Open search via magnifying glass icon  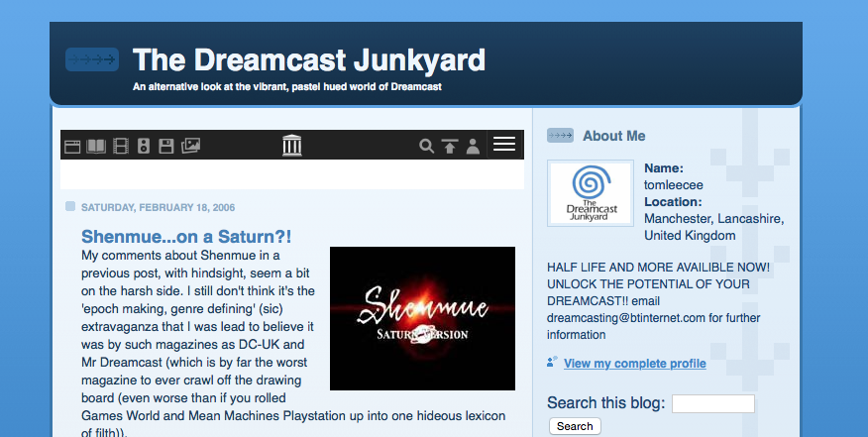coord(426,147)
